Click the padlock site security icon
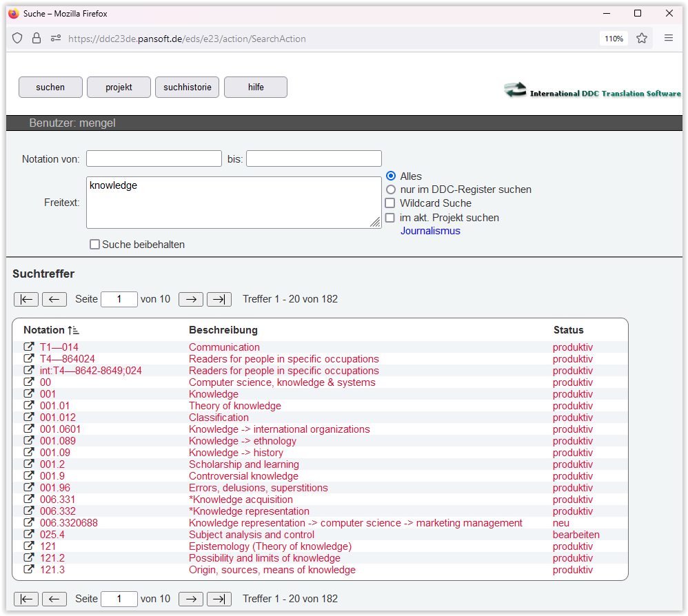This screenshot has height=616, width=688. (x=37, y=39)
